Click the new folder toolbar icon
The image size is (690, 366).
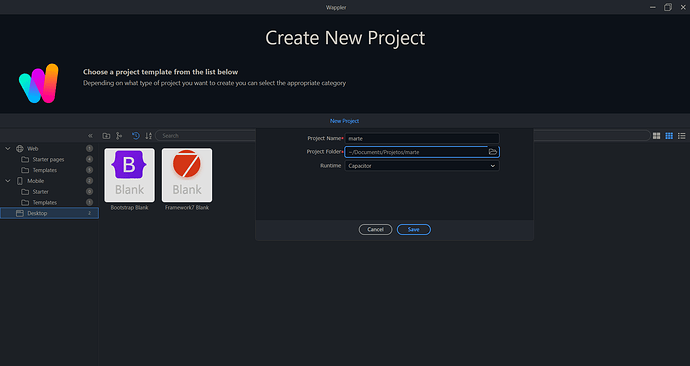coord(106,136)
